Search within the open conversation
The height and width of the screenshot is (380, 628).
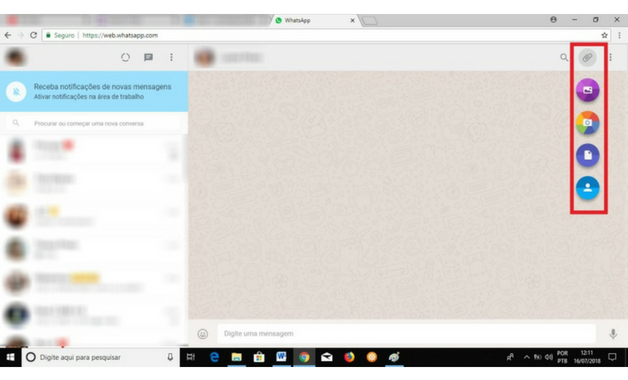564,58
